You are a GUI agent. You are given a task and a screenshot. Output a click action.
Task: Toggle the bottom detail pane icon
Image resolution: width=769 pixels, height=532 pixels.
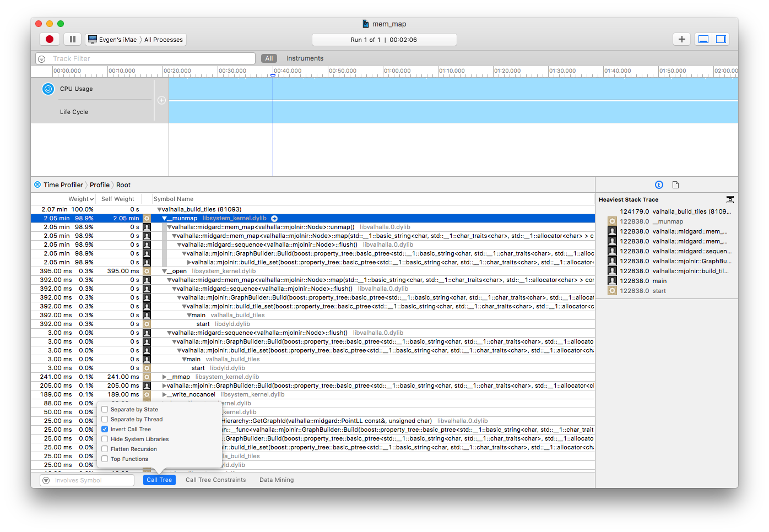coord(703,39)
